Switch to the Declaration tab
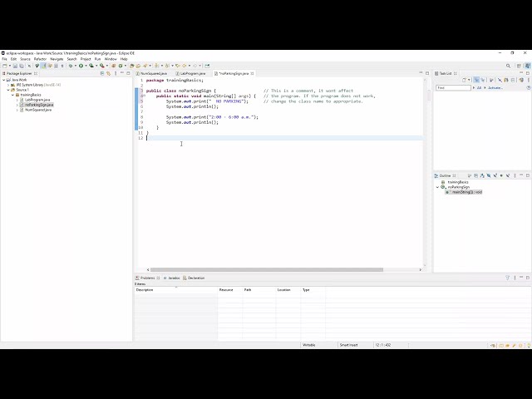The width and height of the screenshot is (532, 399). tap(194, 278)
